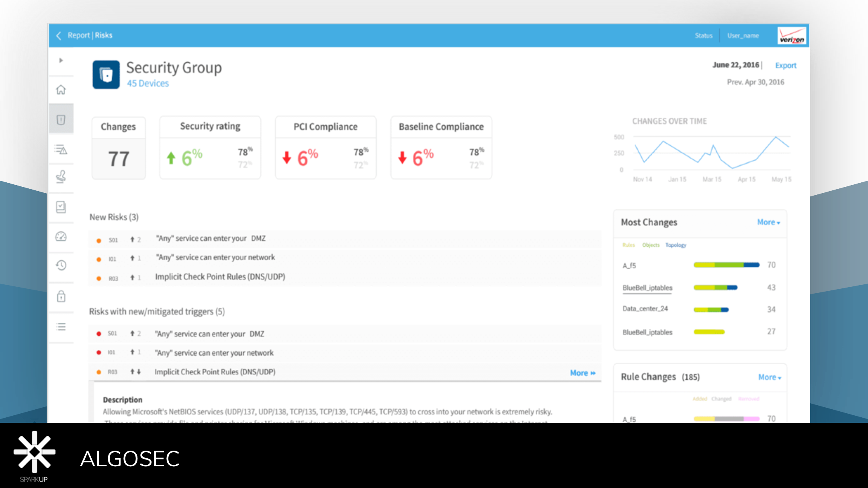Select New Risks S01 DMZ row
Image resolution: width=868 pixels, height=488 pixels.
point(345,239)
